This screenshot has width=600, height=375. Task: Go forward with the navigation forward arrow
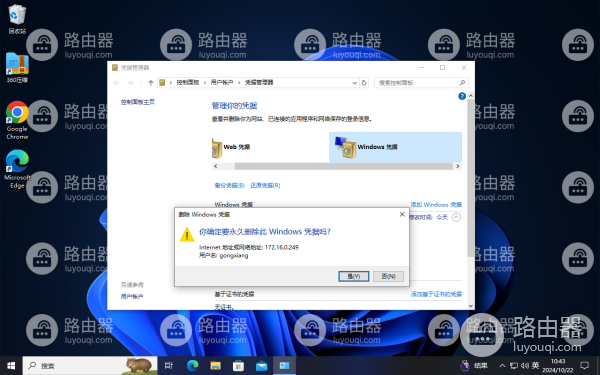[130, 83]
